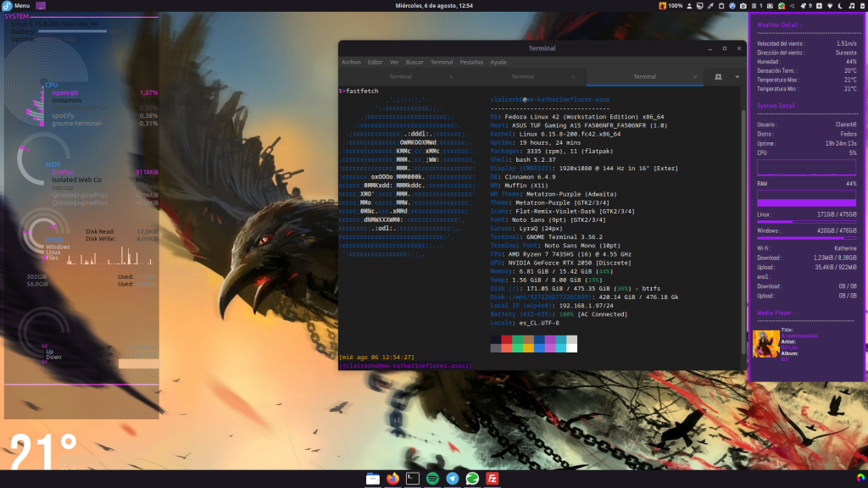Open the Wi-Fi network tray icon
The height and width of the screenshot is (488, 868).
point(830,6)
